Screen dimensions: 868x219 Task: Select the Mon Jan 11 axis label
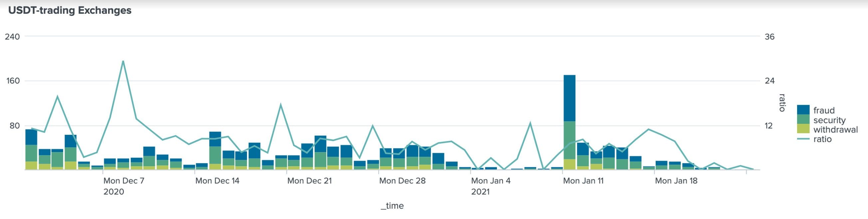(x=583, y=181)
